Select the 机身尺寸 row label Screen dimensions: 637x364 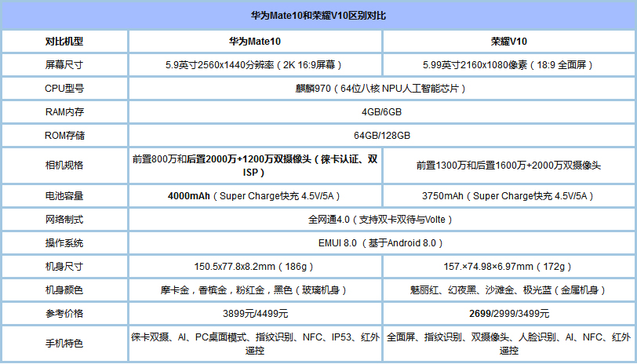coord(64,267)
